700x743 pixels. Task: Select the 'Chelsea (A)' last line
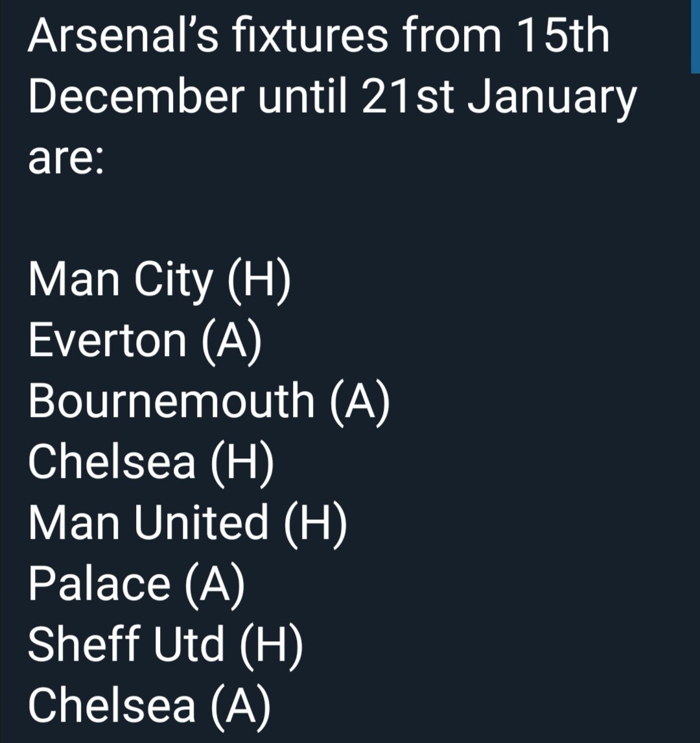(x=150, y=705)
